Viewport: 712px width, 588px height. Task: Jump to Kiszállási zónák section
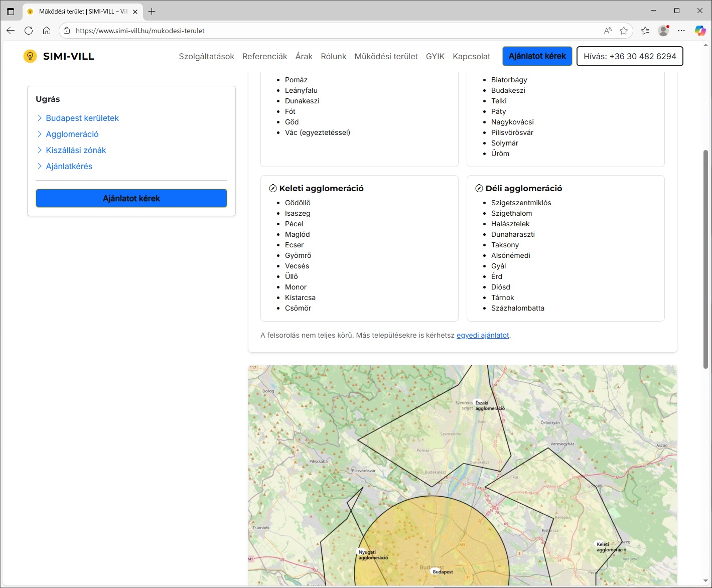[76, 151]
